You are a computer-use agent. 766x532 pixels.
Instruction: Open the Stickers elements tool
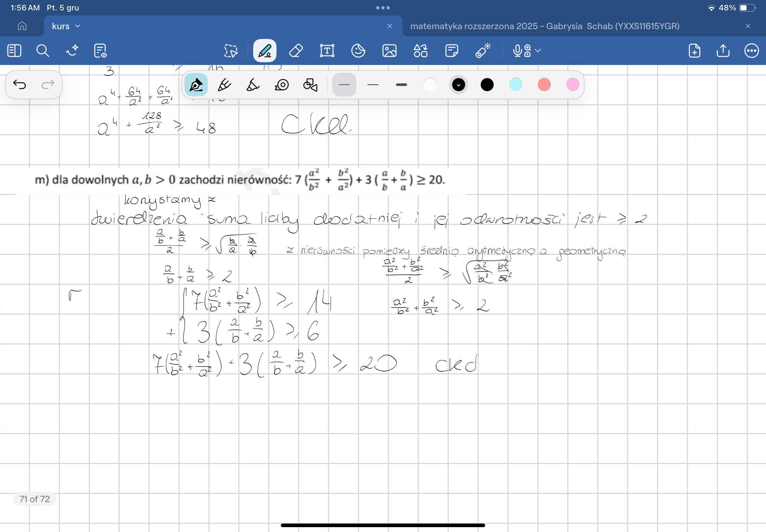click(358, 51)
